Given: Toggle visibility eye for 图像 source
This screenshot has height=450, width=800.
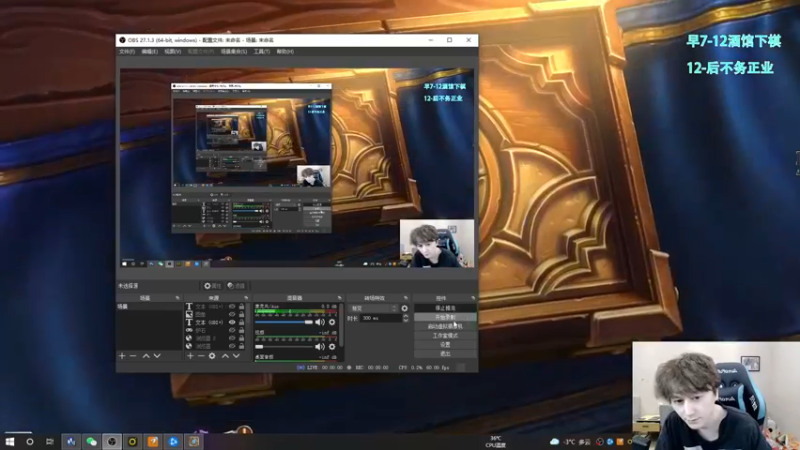Looking at the screenshot, I should pyautogui.click(x=232, y=314).
